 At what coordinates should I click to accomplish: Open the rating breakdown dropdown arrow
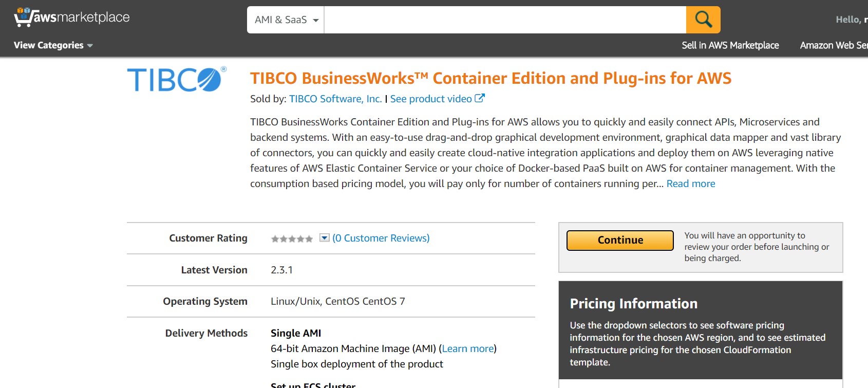(x=324, y=237)
